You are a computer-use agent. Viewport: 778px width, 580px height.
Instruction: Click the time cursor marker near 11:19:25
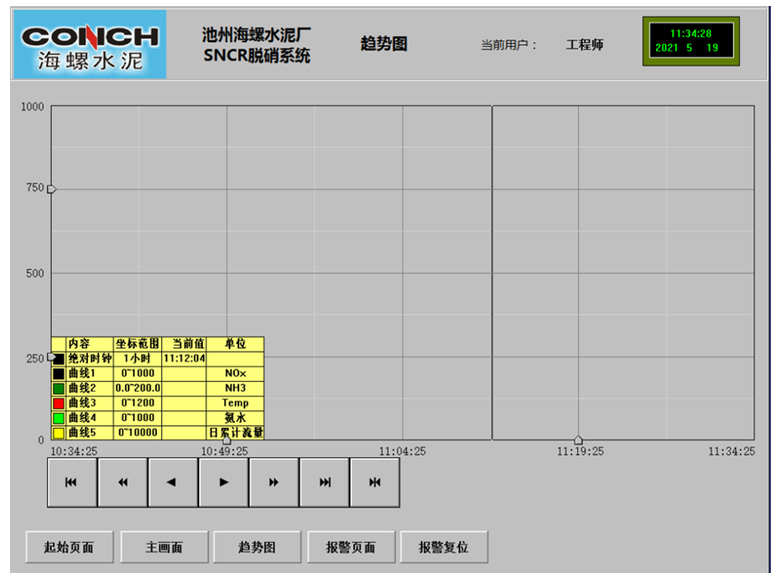pyautogui.click(x=578, y=440)
